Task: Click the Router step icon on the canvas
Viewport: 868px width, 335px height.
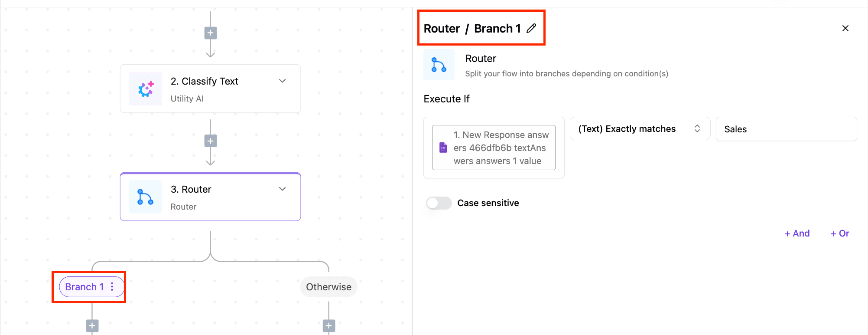Action: point(146,197)
